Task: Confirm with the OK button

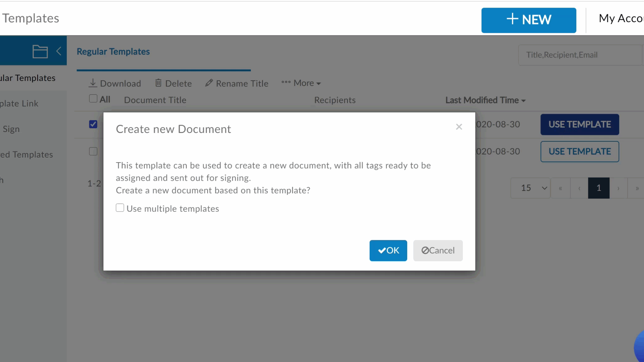Action: [388, 251]
